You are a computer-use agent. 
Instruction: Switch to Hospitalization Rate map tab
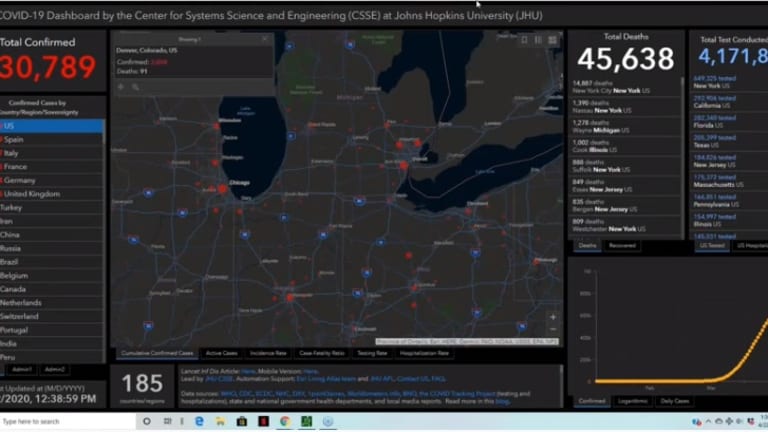424,353
